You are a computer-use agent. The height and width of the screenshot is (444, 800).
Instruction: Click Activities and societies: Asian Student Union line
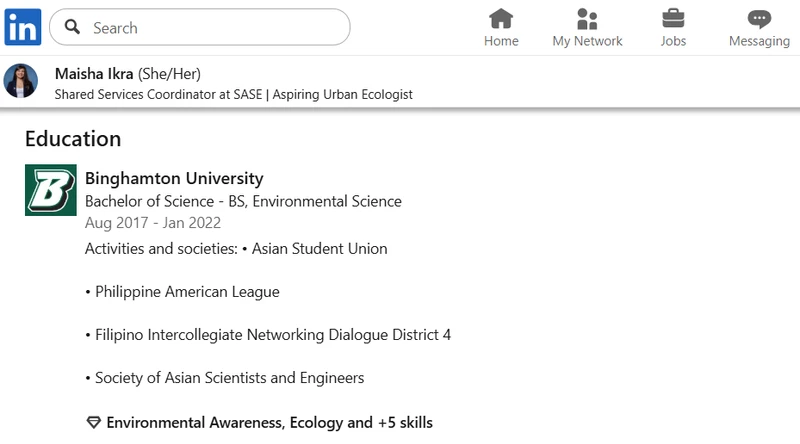(236, 249)
